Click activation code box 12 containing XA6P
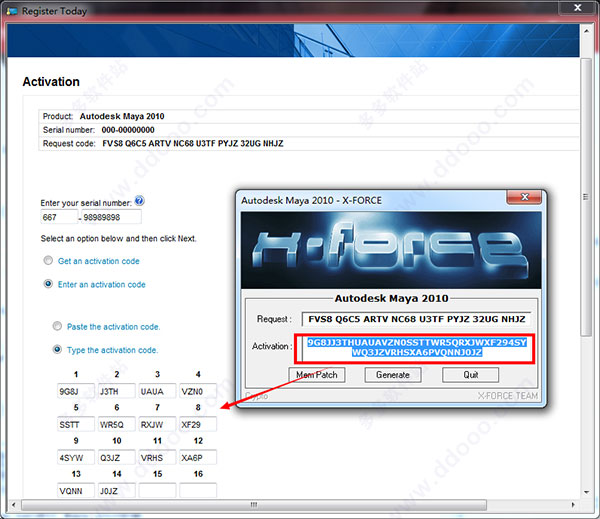 tap(198, 457)
